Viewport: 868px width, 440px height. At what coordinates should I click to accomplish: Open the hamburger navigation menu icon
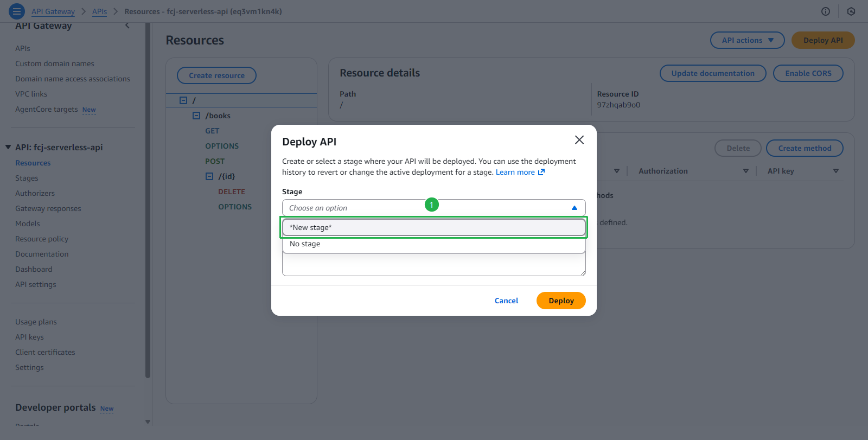point(17,11)
